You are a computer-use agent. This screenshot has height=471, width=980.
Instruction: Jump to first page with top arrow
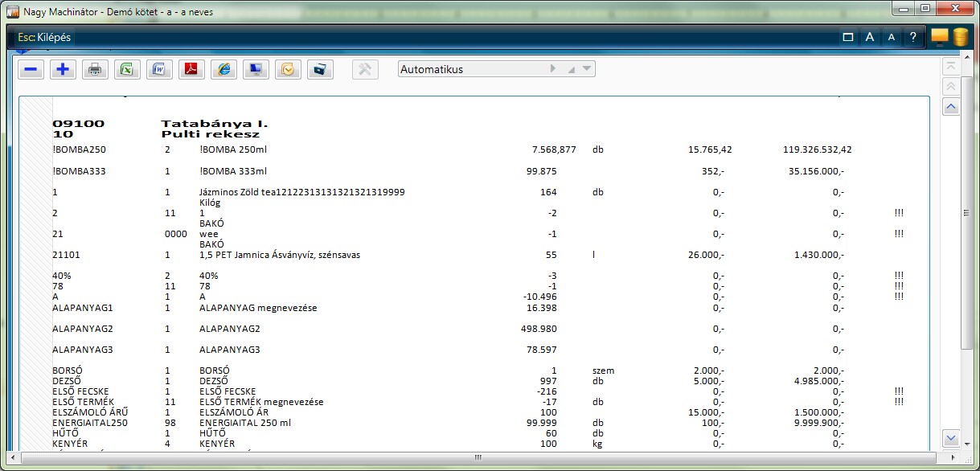click(951, 66)
